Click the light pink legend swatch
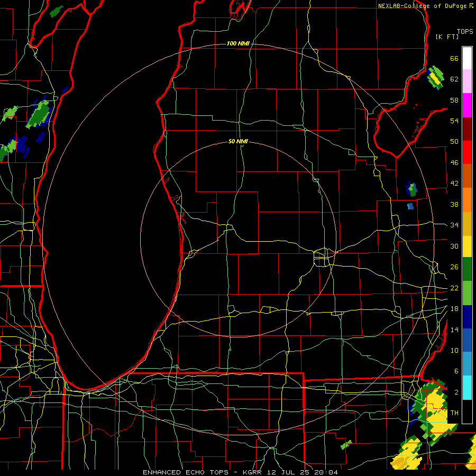 (x=467, y=81)
